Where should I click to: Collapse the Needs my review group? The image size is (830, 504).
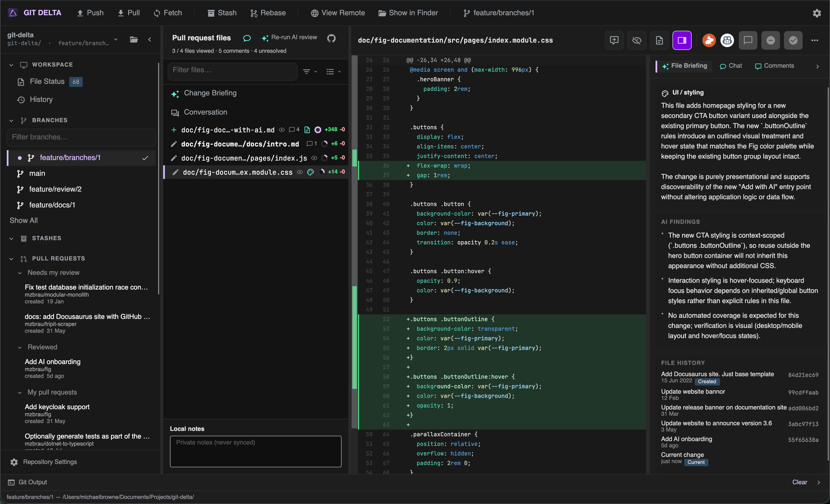point(20,273)
